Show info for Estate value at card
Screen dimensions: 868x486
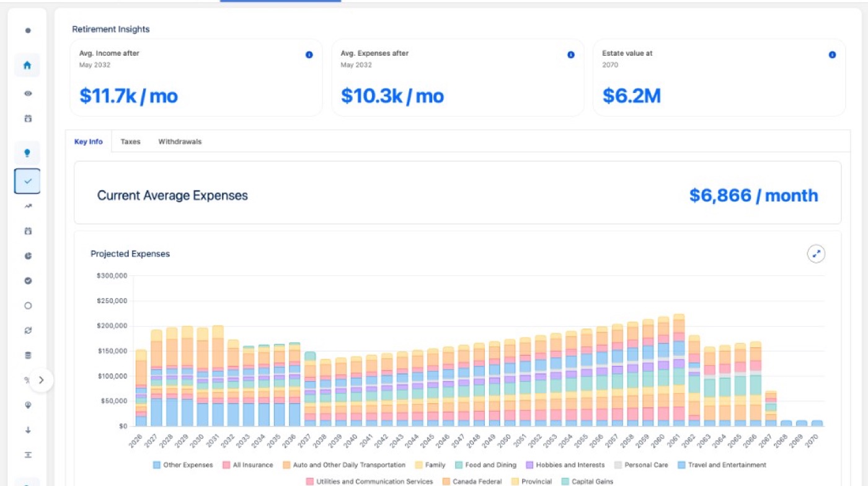(832, 55)
